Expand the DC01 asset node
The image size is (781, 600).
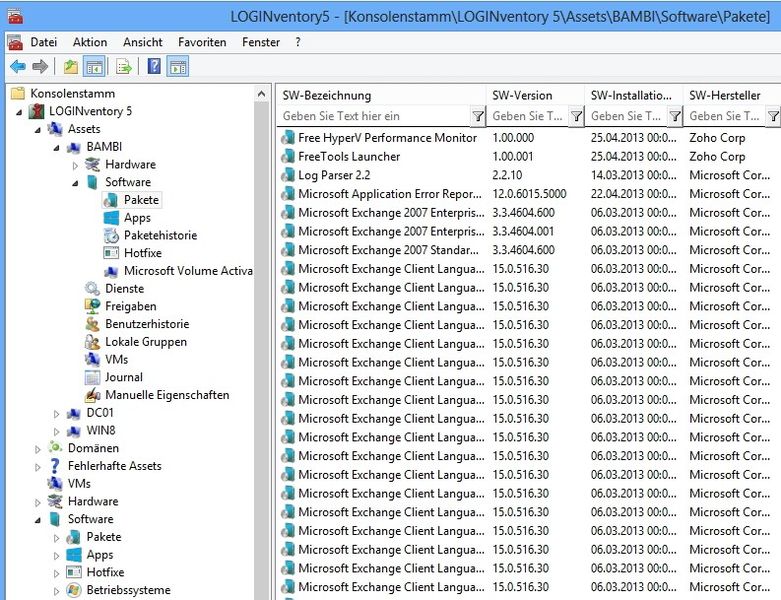(57, 413)
